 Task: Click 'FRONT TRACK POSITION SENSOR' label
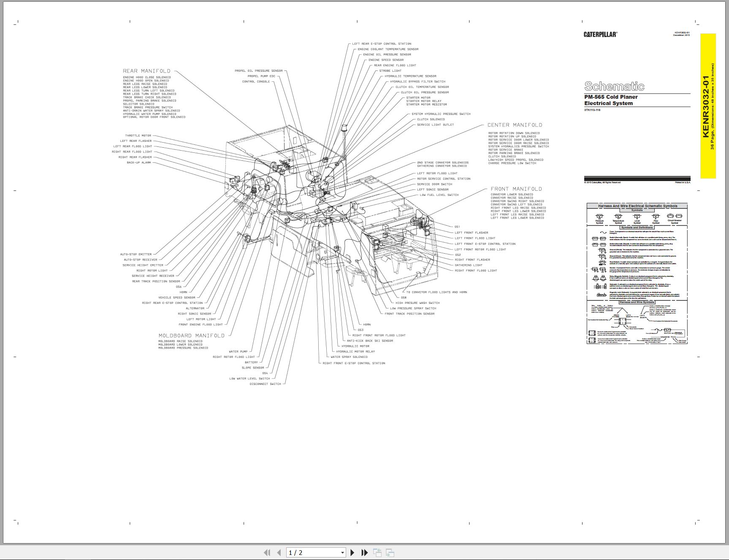coord(409,314)
